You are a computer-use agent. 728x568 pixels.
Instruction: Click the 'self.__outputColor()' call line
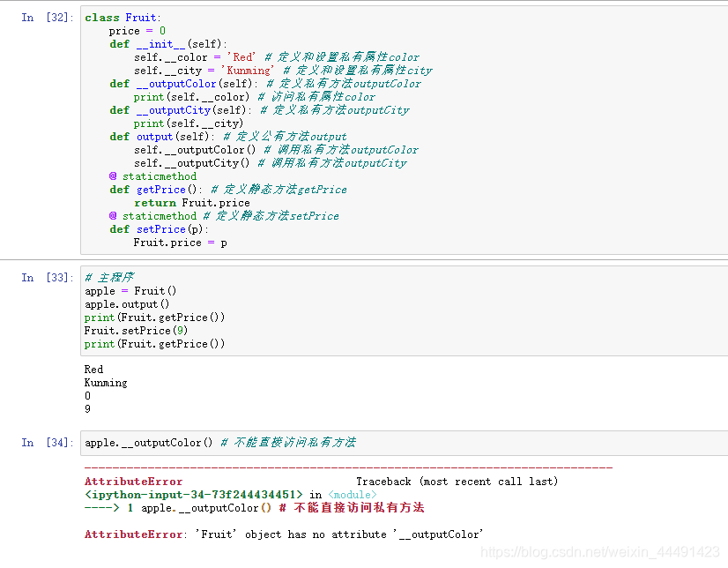click(276, 150)
